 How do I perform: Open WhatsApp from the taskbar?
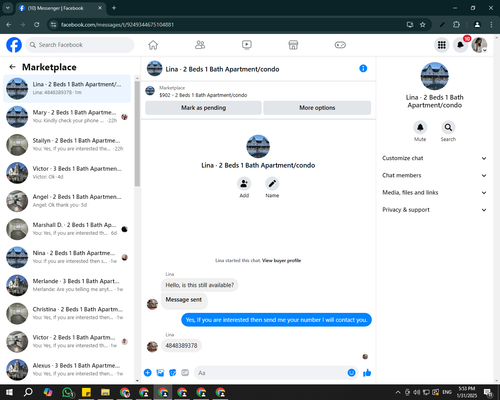67,392
